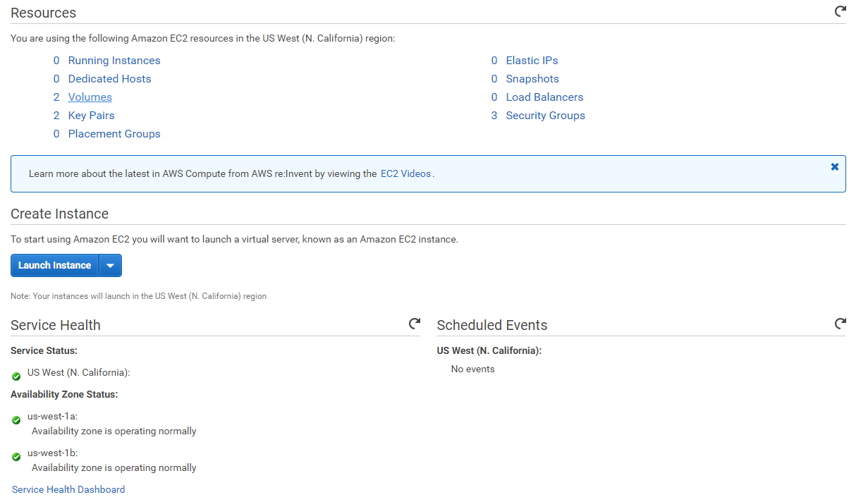868x502 pixels.
Task: Click 'US West (N. California):' under Scheduled Events
Action: tap(489, 350)
